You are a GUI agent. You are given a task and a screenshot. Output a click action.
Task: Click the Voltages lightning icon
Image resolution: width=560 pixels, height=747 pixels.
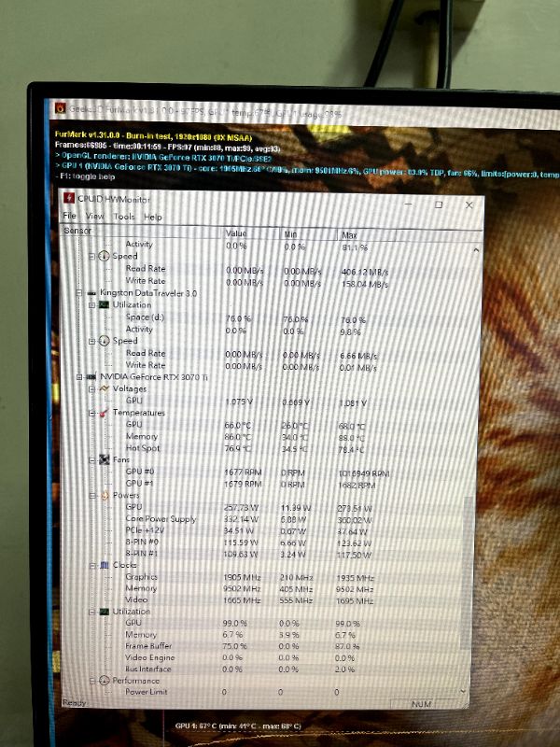click(x=104, y=388)
